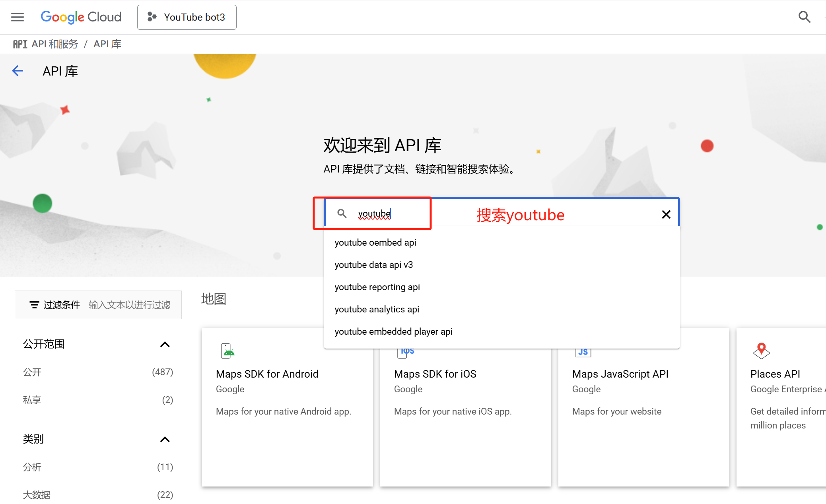
Task: Open the Maps SDK for iOS card
Action: (x=435, y=374)
